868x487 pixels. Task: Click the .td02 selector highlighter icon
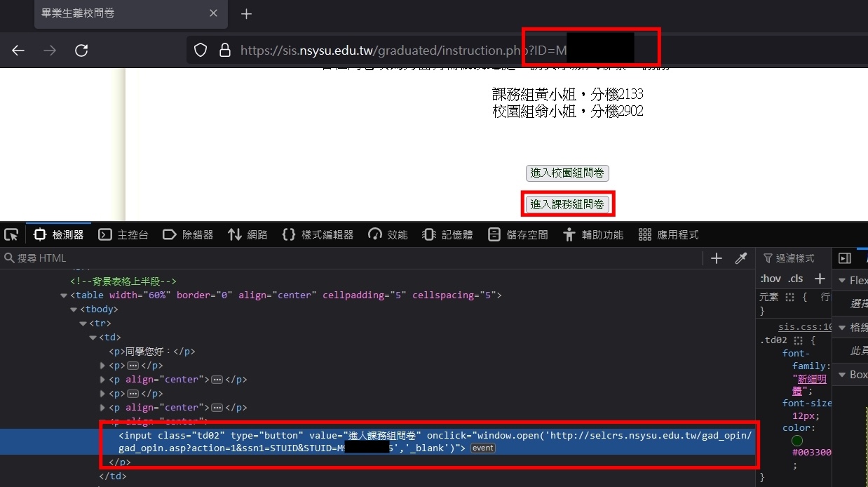click(x=798, y=341)
